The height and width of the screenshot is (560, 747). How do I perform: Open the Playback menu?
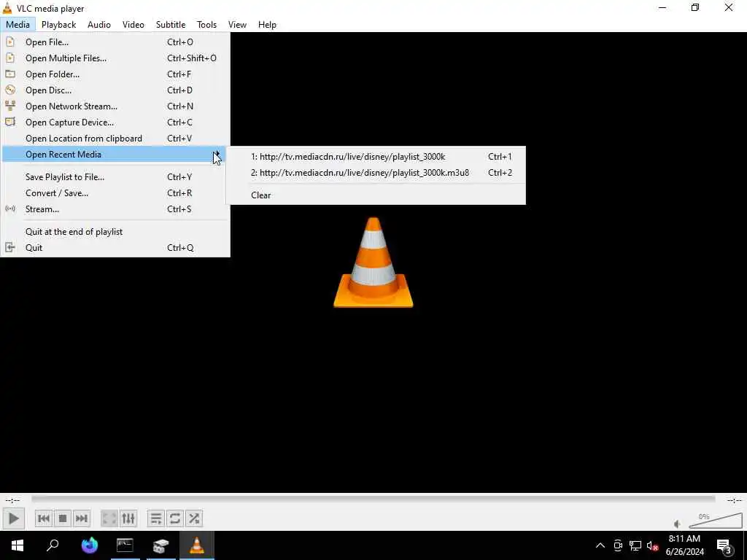click(58, 24)
